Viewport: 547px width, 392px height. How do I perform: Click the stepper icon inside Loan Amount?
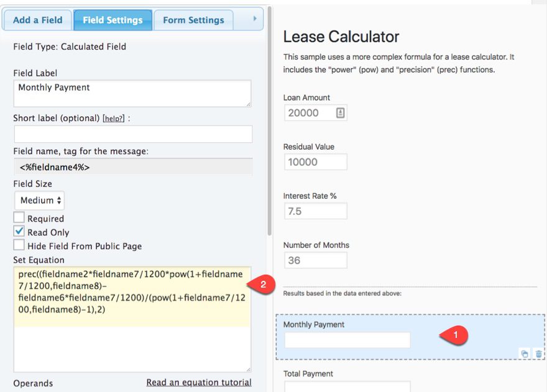(341, 112)
